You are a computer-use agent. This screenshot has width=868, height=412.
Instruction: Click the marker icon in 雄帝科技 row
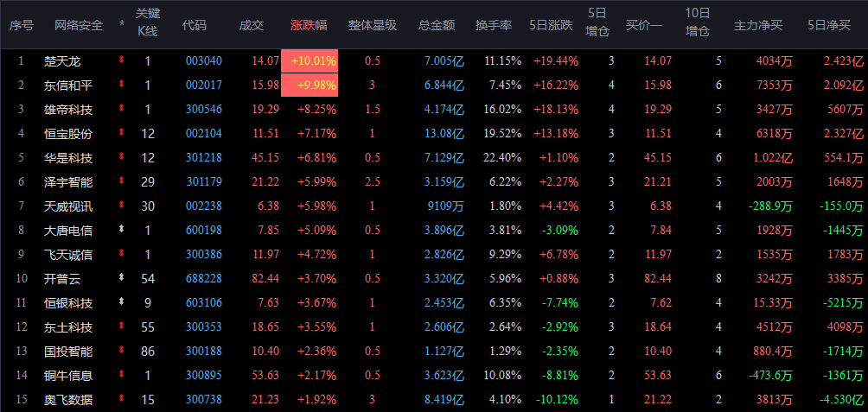tap(122, 109)
